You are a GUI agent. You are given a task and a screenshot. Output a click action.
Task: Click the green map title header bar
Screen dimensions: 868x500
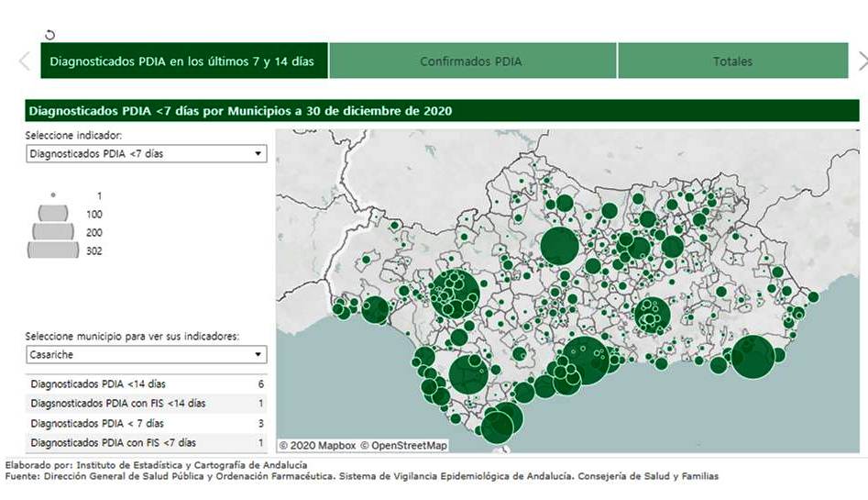coord(442,111)
